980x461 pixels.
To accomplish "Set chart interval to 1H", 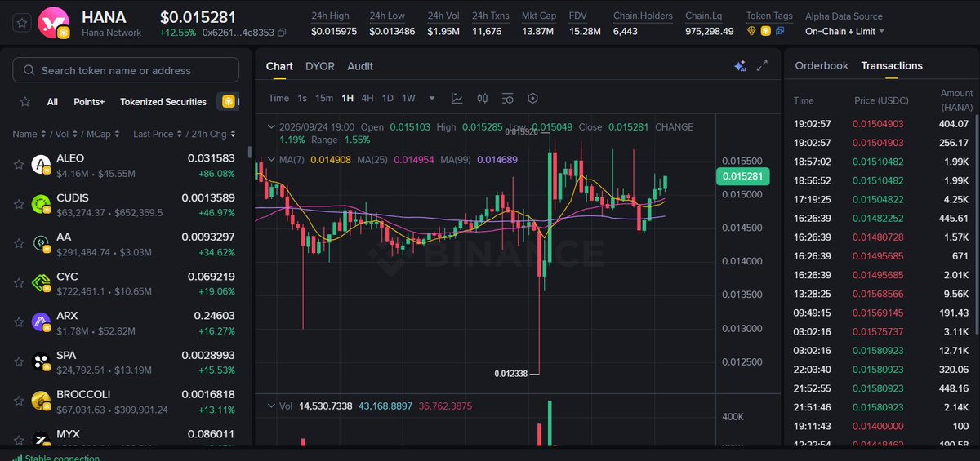I will [347, 98].
